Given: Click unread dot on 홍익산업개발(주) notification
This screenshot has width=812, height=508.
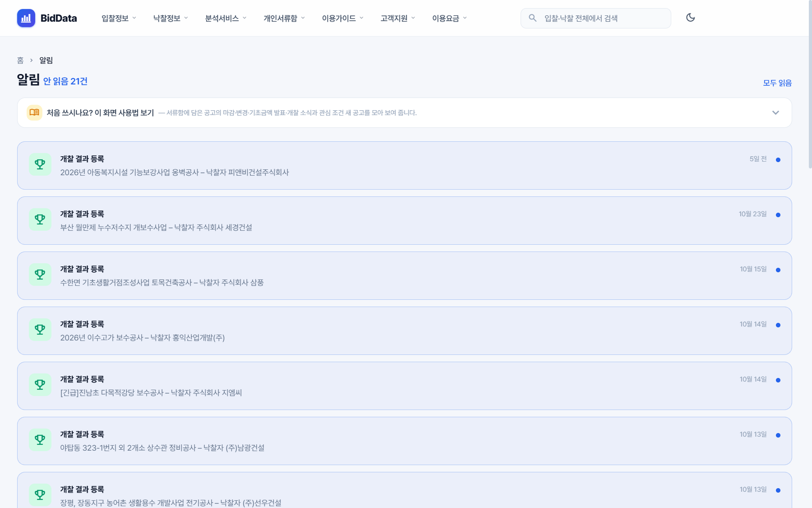Looking at the screenshot, I should click(x=778, y=325).
